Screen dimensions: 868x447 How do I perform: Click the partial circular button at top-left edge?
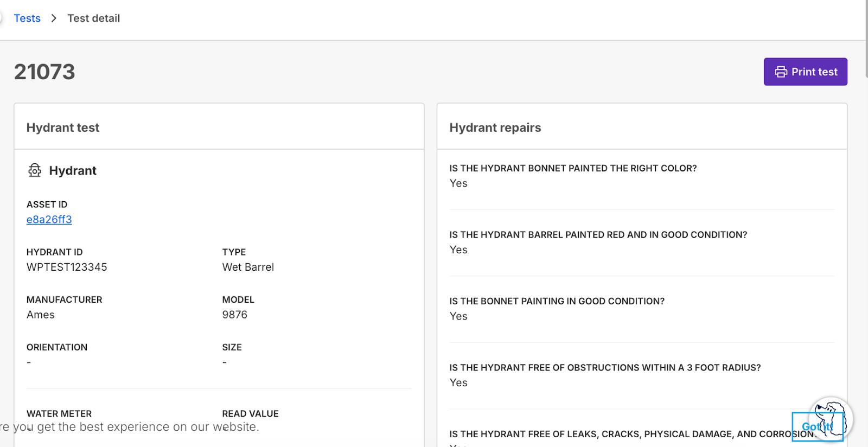click(1, 18)
